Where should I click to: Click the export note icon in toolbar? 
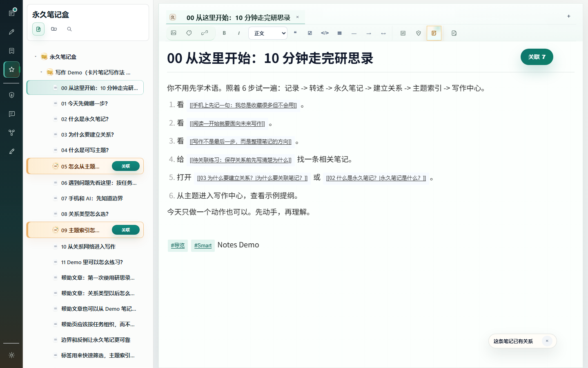click(x=454, y=33)
